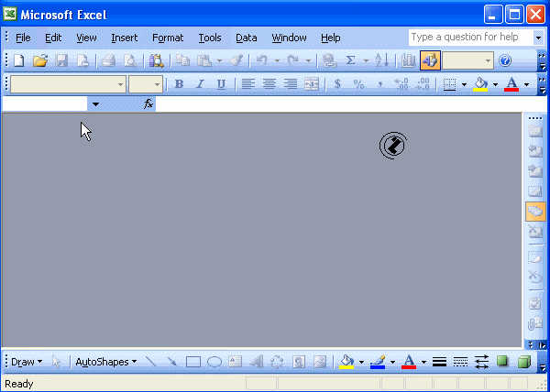
Task: Expand the AutoSum functions dropdown arrow
Action: [x=366, y=61]
